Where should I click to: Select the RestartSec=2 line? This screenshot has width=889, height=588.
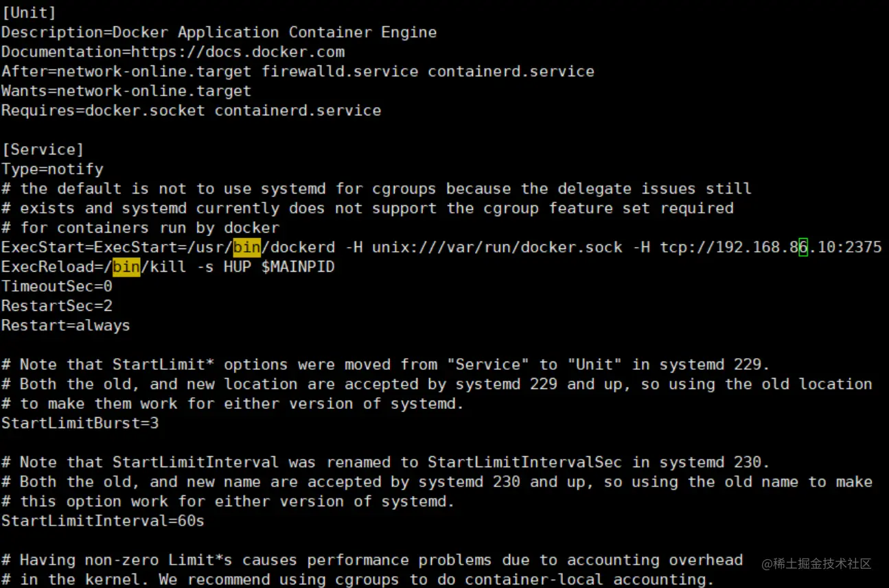point(57,305)
